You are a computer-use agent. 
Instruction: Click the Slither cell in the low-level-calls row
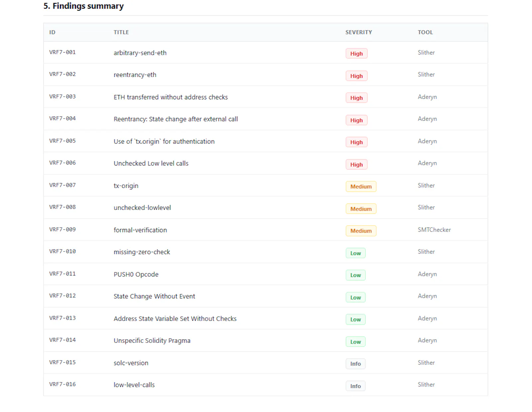(426, 384)
